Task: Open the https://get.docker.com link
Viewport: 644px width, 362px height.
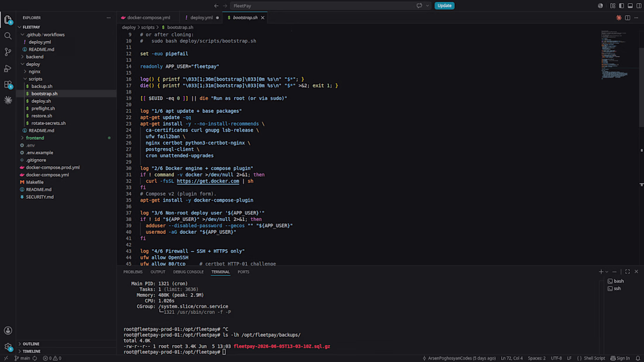Action: 208,181
